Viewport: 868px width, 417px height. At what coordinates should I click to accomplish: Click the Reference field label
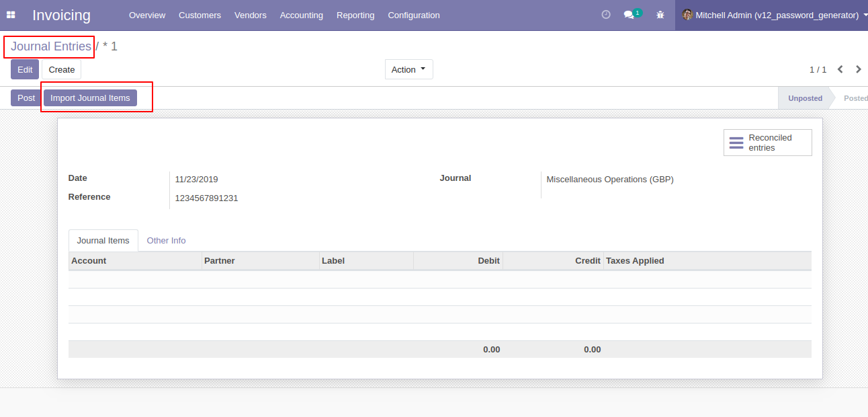tap(89, 197)
